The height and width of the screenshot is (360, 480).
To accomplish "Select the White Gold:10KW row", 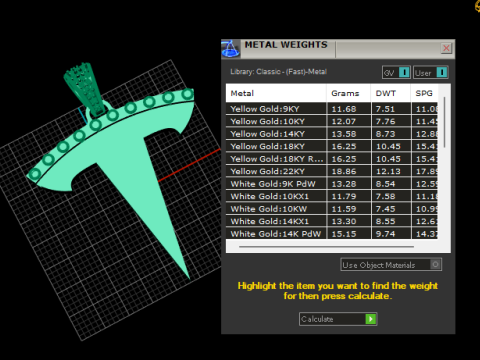I will pos(332,209).
